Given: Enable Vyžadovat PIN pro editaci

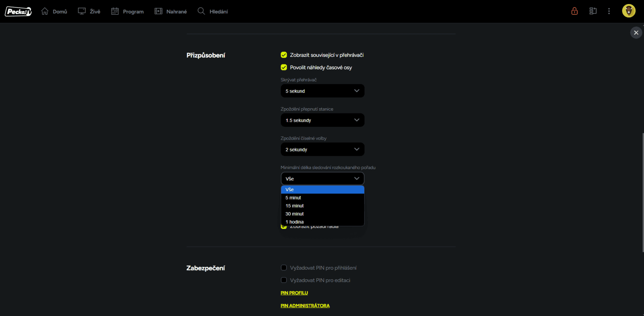Looking at the screenshot, I should click(x=284, y=280).
